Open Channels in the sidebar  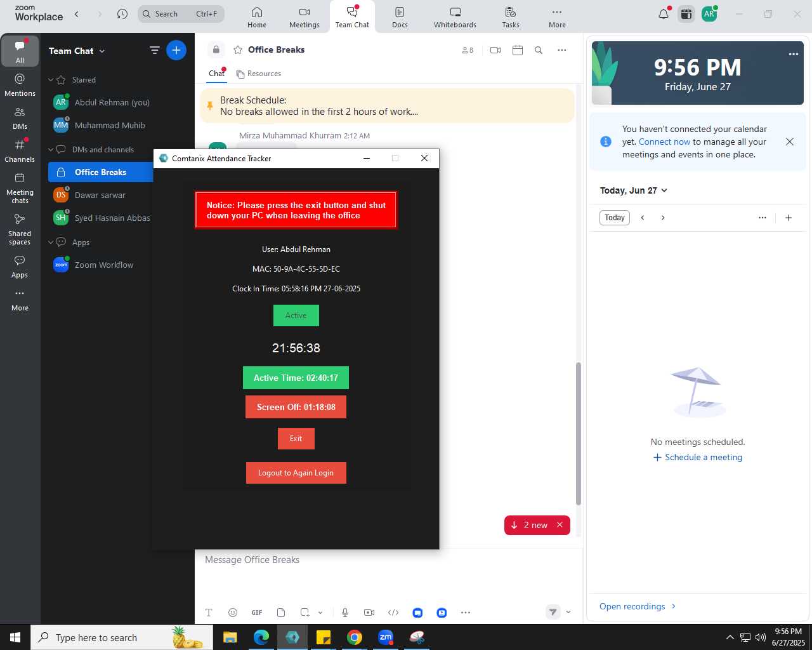[20, 150]
